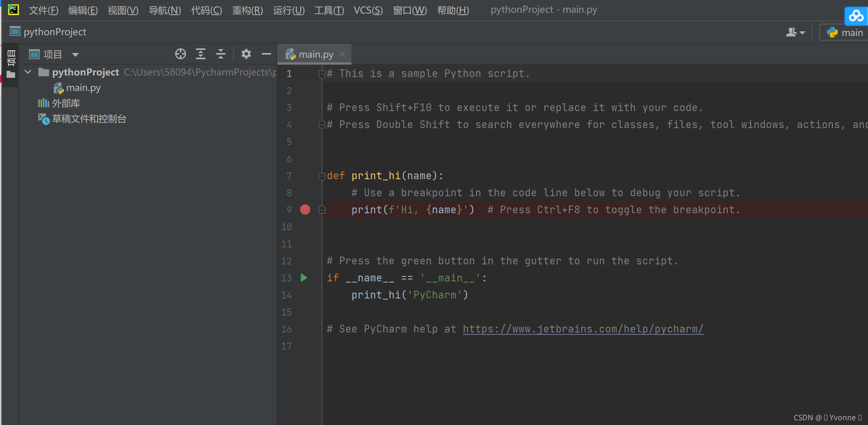The image size is (868, 425).
Task: Open the 重构(R) menu
Action: pyautogui.click(x=247, y=10)
